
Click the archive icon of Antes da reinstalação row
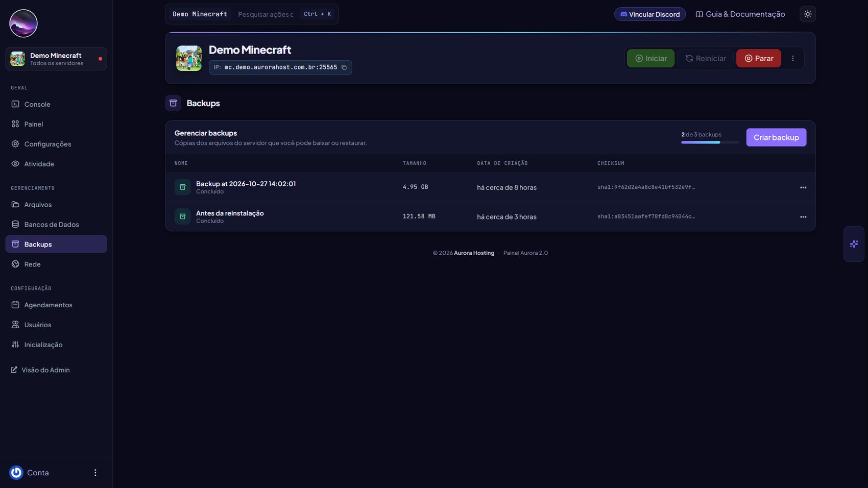182,216
